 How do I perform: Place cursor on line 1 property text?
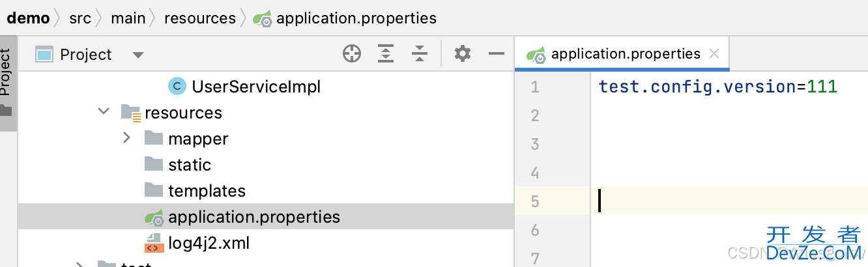tap(717, 86)
